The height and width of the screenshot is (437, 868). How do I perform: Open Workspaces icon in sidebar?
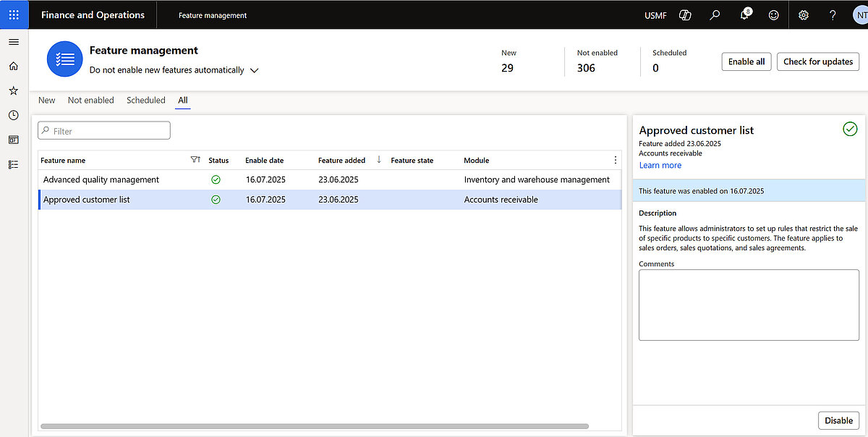(x=14, y=140)
